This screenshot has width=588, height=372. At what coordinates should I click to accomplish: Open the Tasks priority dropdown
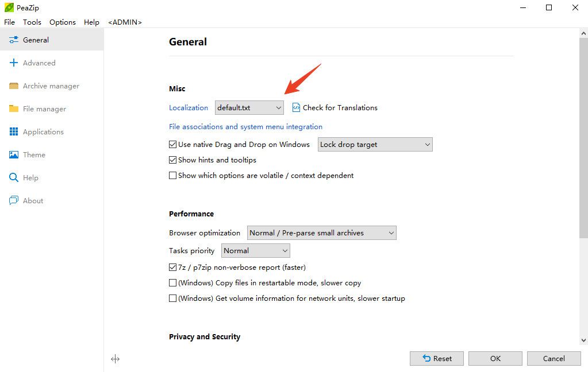pyautogui.click(x=256, y=251)
